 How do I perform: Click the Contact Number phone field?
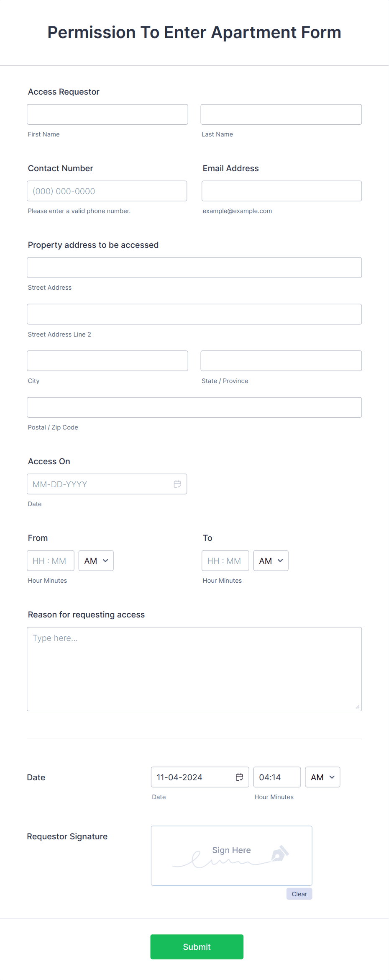[x=107, y=191]
